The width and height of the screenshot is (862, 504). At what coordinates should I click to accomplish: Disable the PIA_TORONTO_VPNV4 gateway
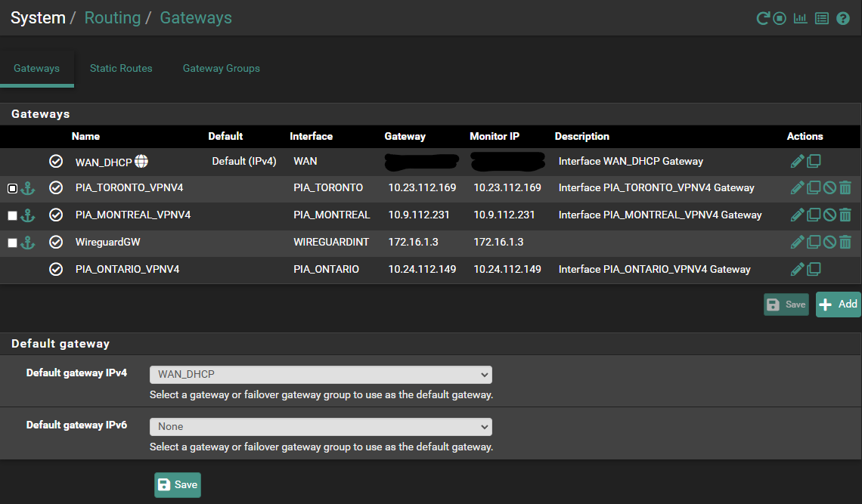tap(829, 187)
